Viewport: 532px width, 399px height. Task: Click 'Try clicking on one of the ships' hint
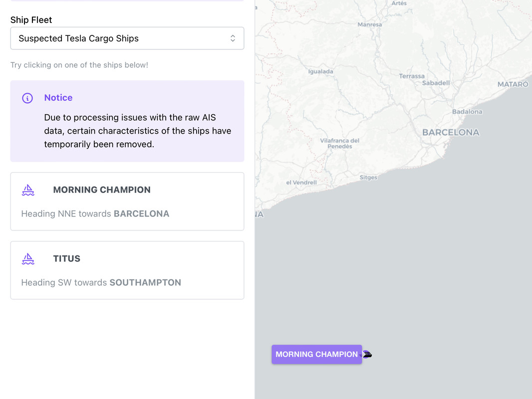[x=79, y=65]
